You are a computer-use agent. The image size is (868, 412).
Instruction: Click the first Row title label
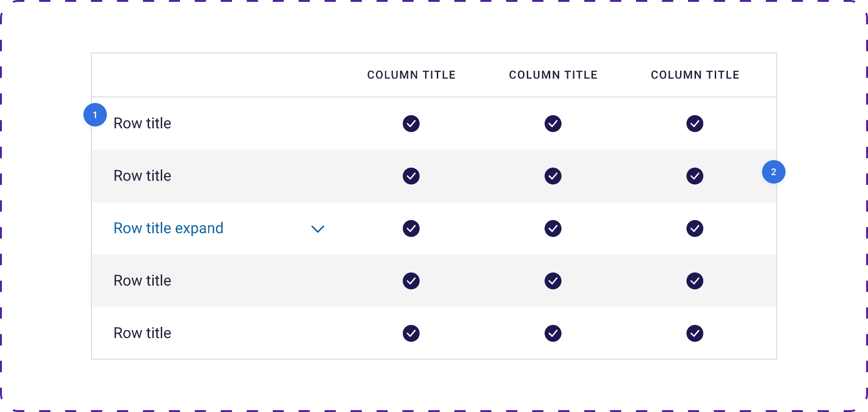tap(142, 123)
